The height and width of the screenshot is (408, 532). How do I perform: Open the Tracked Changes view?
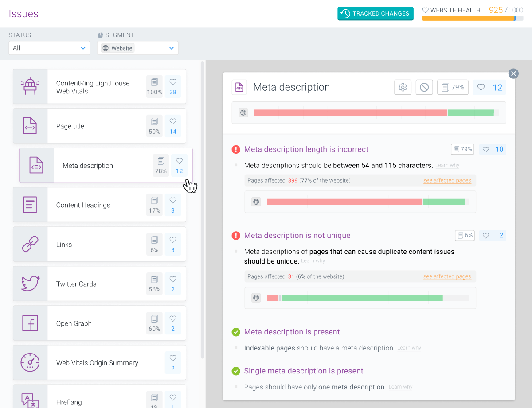[375, 13]
